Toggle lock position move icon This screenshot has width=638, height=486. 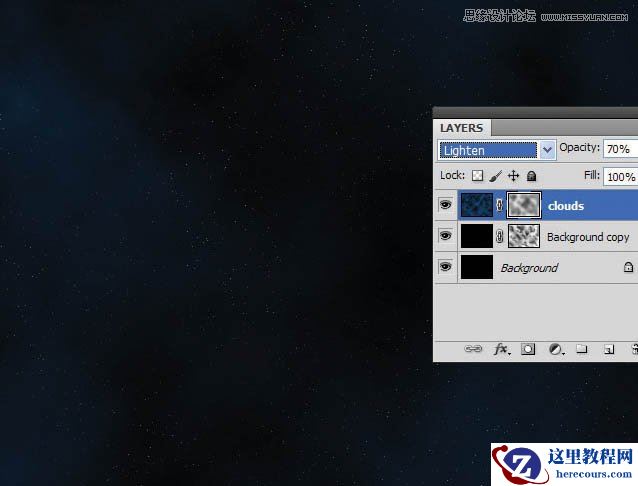point(513,175)
